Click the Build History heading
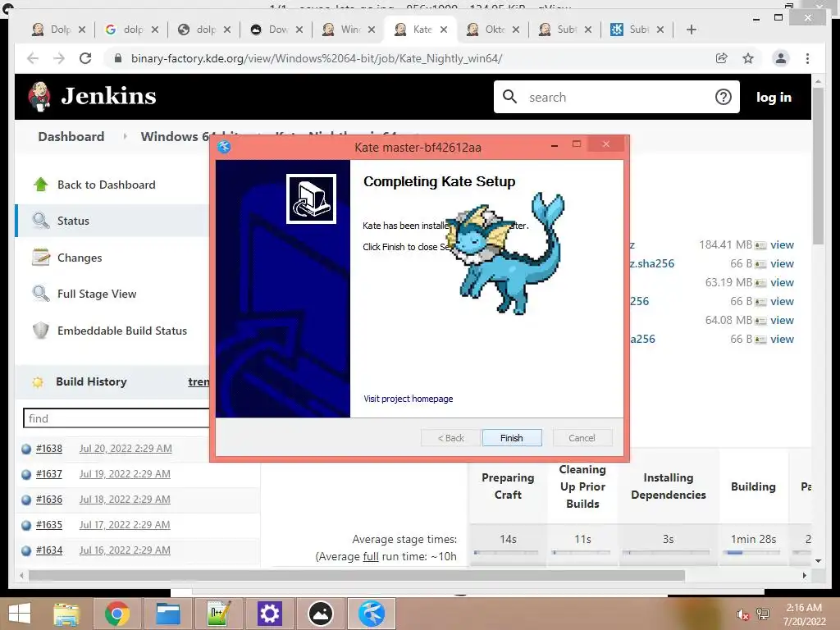 click(91, 381)
